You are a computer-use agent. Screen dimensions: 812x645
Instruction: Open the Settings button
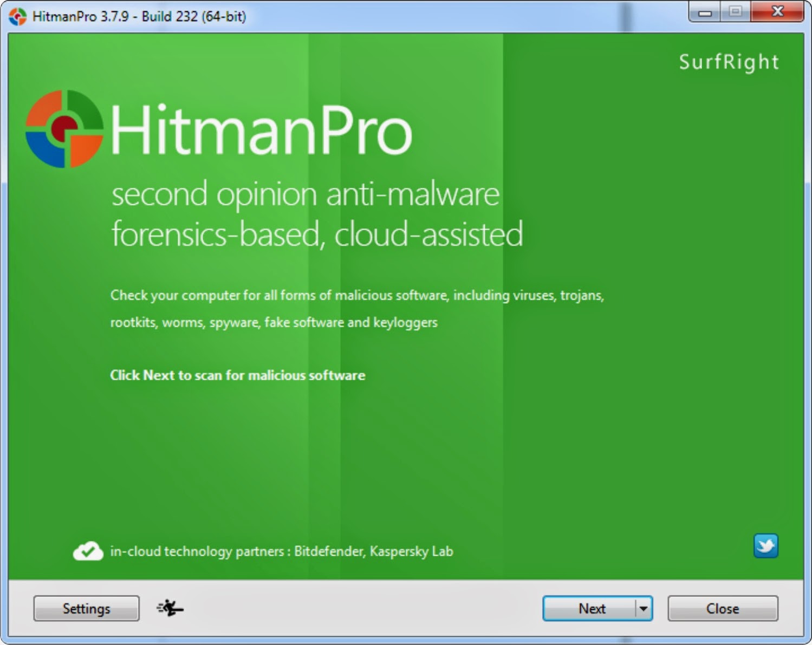click(x=86, y=608)
